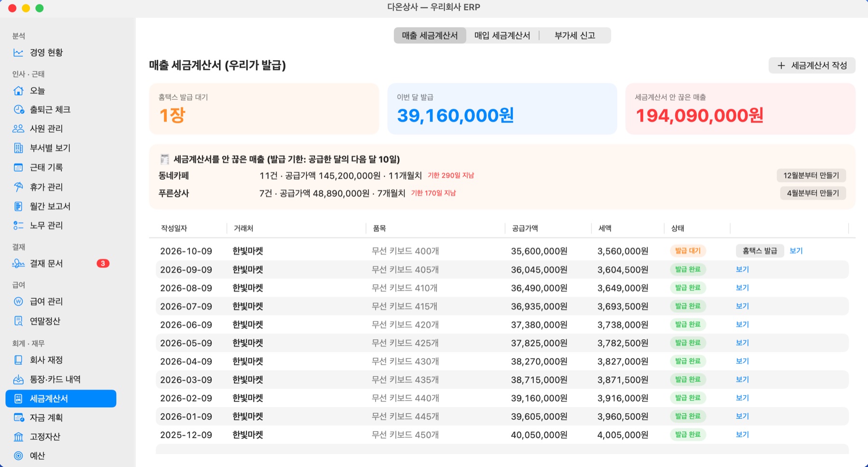Click 12월분부터 만들기 for 동네카페
Viewport: 868px width, 467px height.
click(x=811, y=175)
